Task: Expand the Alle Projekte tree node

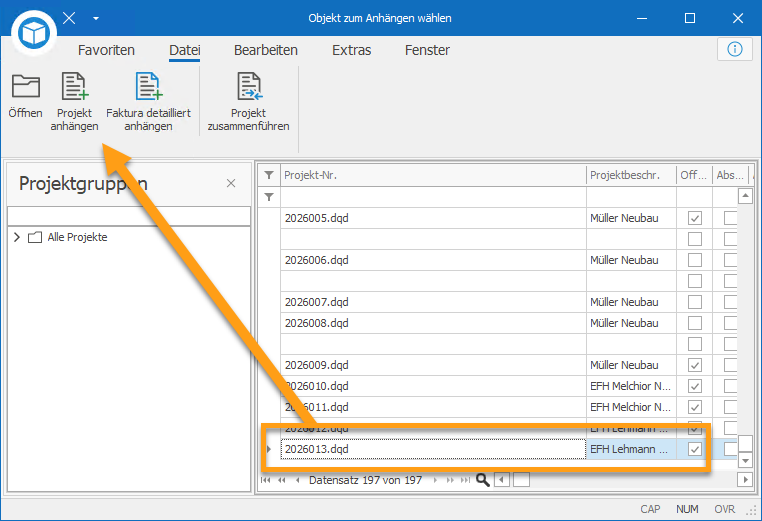Action: [x=17, y=237]
